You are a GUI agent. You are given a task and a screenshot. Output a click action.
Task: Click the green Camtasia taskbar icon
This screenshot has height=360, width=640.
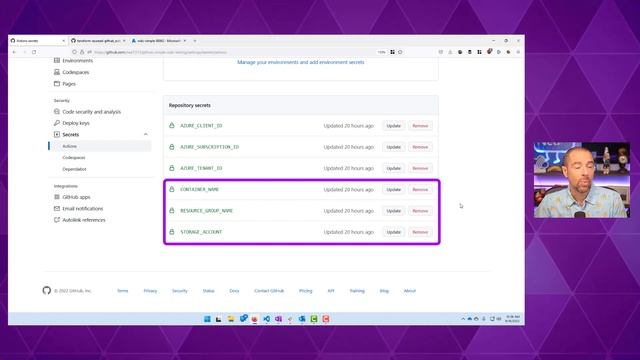click(x=314, y=319)
